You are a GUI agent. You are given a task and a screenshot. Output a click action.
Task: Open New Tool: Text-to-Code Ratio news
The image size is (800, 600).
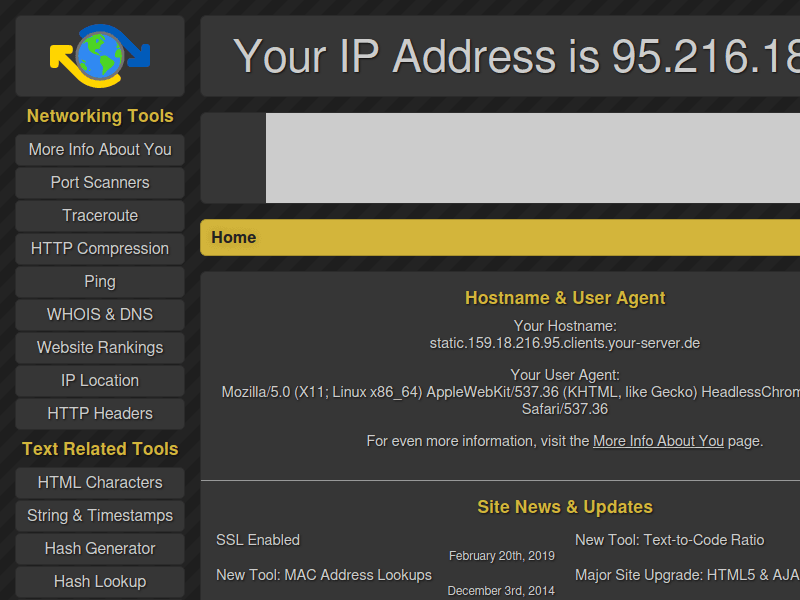669,540
